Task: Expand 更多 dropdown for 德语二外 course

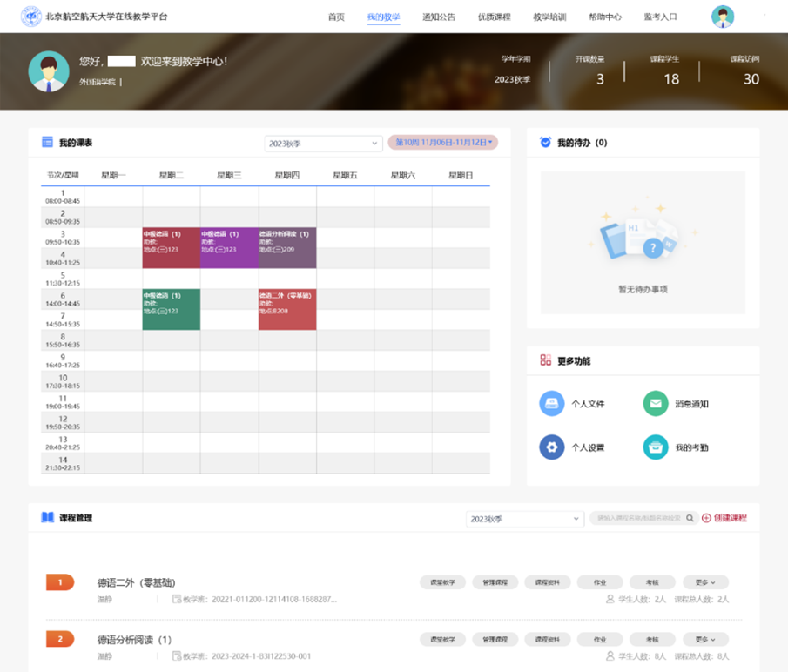Action: (705, 582)
